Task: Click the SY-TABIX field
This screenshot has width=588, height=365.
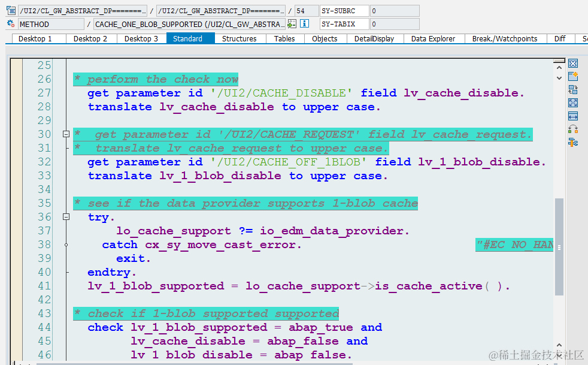Action: pos(344,24)
